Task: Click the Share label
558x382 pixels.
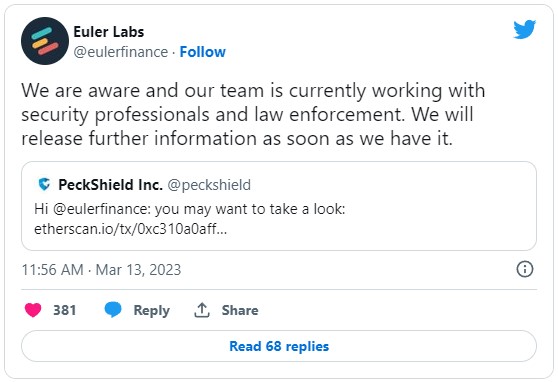Action: pos(240,310)
